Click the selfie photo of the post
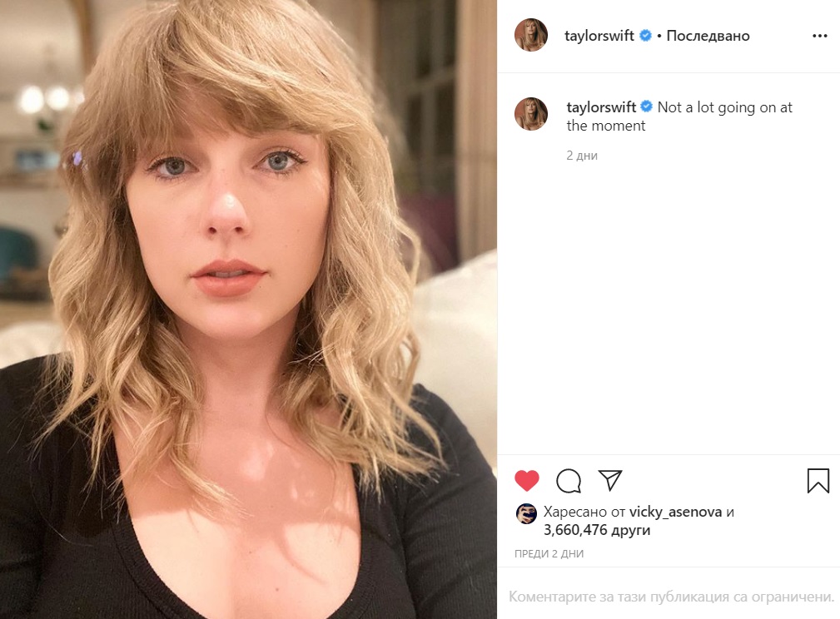Image resolution: width=840 pixels, height=619 pixels. coord(249,309)
